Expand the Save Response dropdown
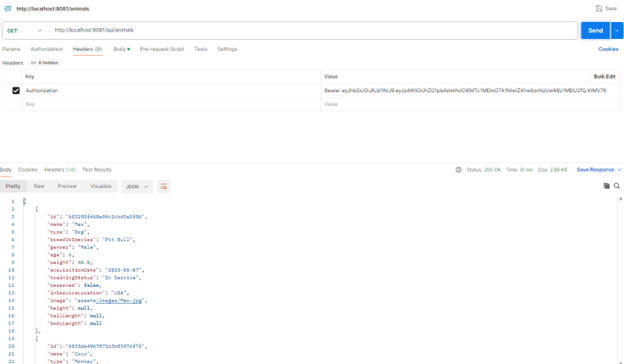The image size is (624, 364). [x=619, y=170]
